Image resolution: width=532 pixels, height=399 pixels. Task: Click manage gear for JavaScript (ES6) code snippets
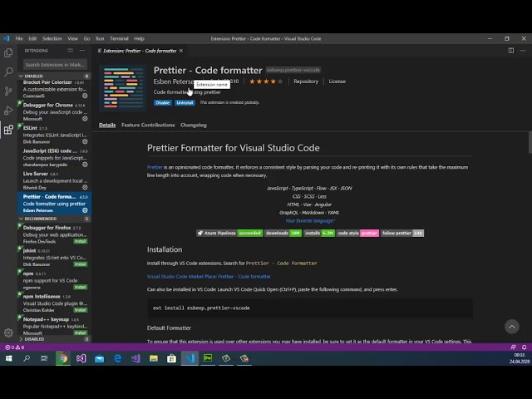(85, 165)
